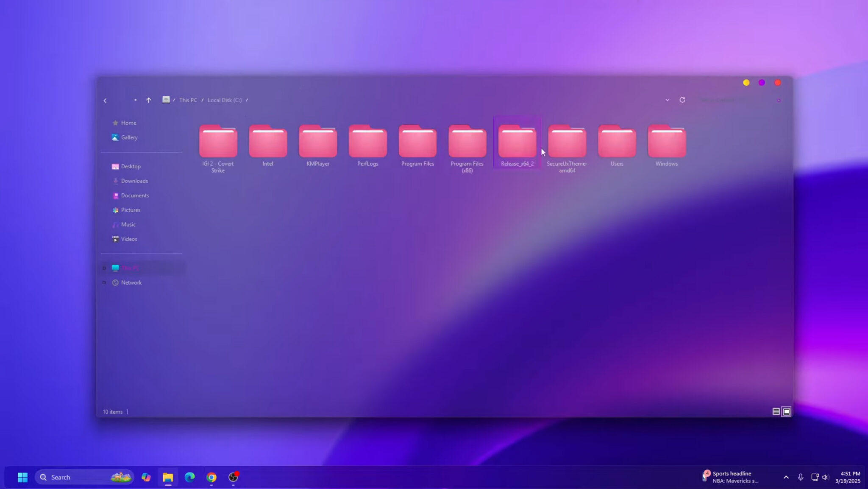Expand the This PC tree entry
This screenshot has height=489, width=868.
tap(104, 268)
